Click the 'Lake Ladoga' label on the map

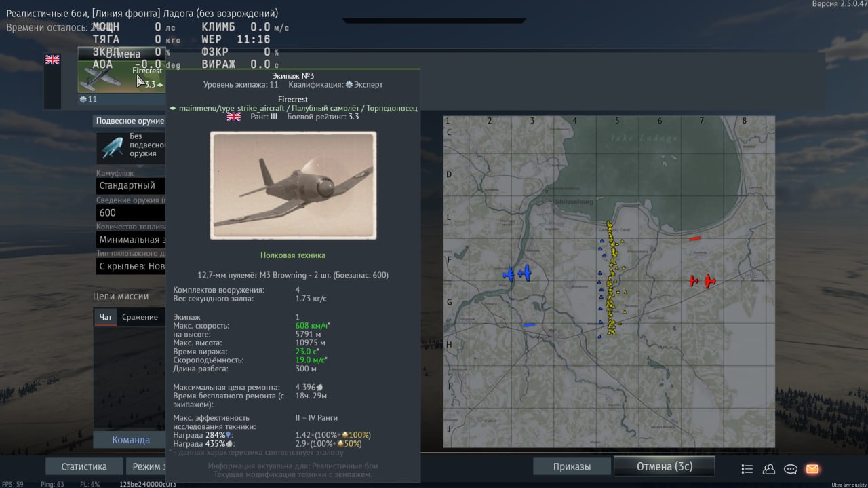tap(644, 138)
